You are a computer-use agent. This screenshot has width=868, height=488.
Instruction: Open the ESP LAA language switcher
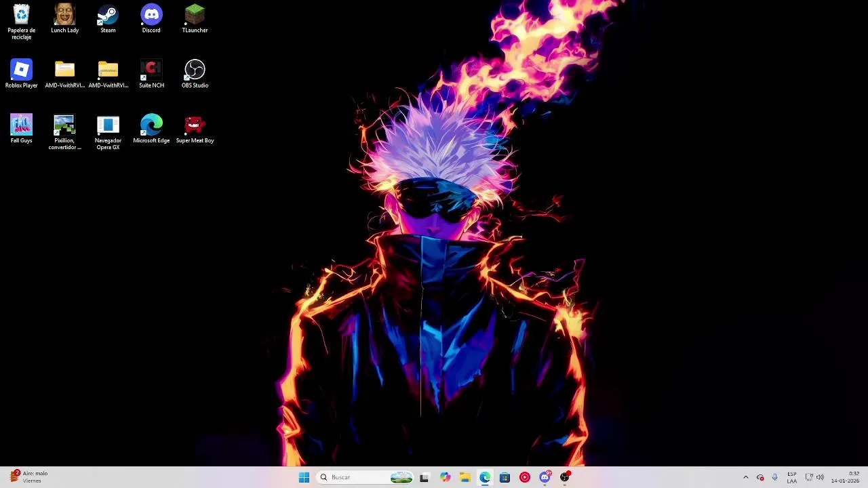coord(791,477)
